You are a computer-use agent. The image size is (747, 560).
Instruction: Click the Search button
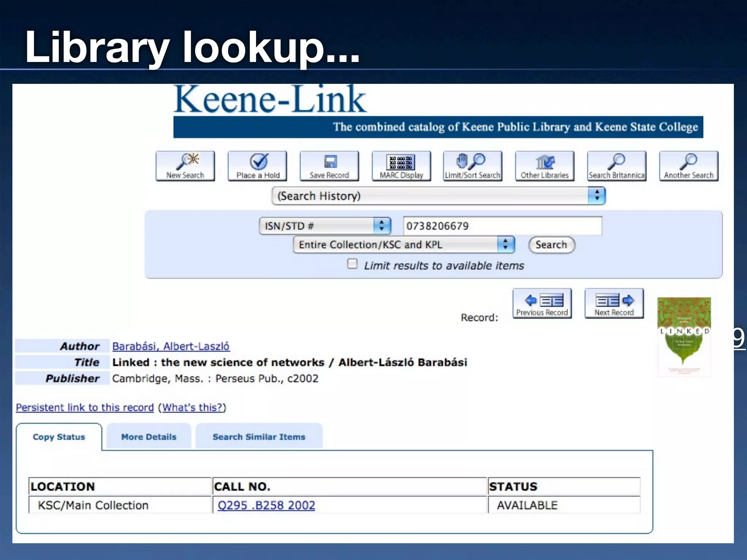[551, 245]
